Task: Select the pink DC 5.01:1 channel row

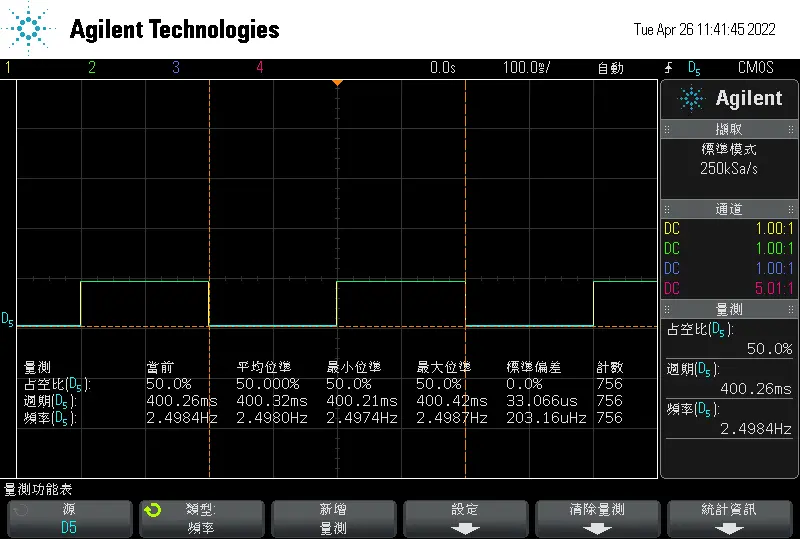Action: coord(729,288)
